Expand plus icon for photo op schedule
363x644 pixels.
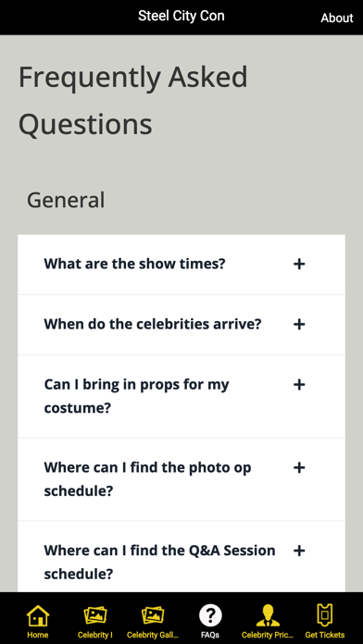tap(299, 468)
